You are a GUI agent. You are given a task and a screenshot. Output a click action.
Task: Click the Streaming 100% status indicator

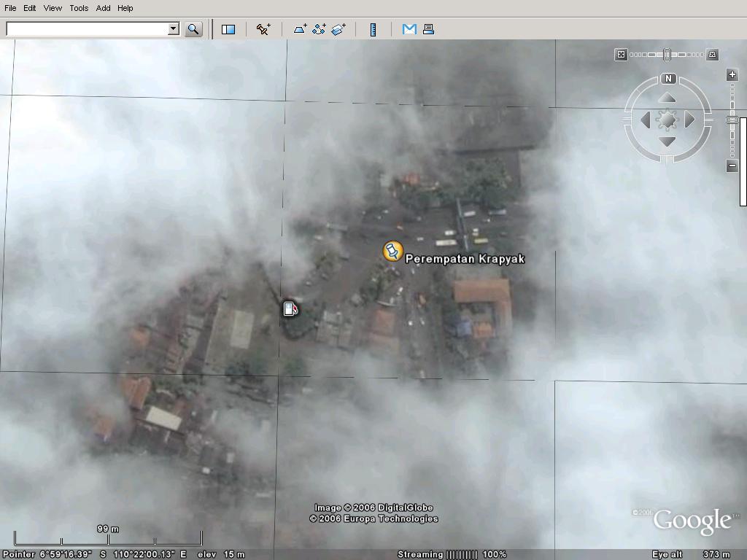pyautogui.click(x=452, y=554)
